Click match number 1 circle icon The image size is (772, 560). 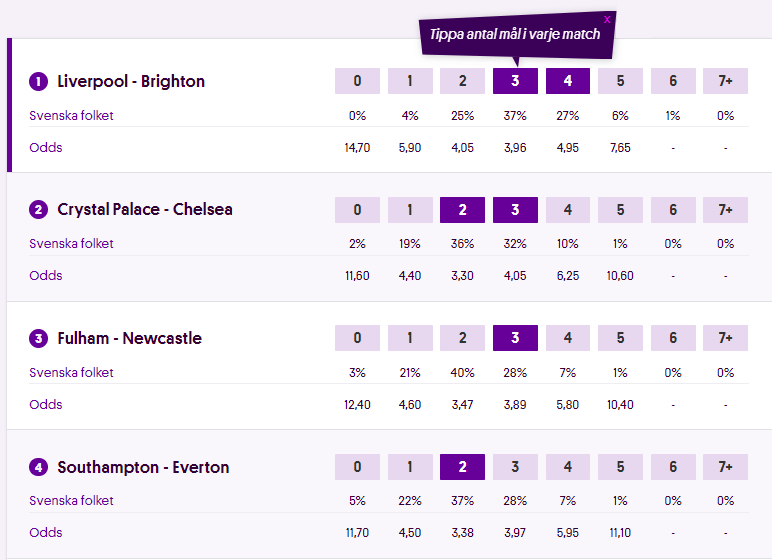point(38,82)
